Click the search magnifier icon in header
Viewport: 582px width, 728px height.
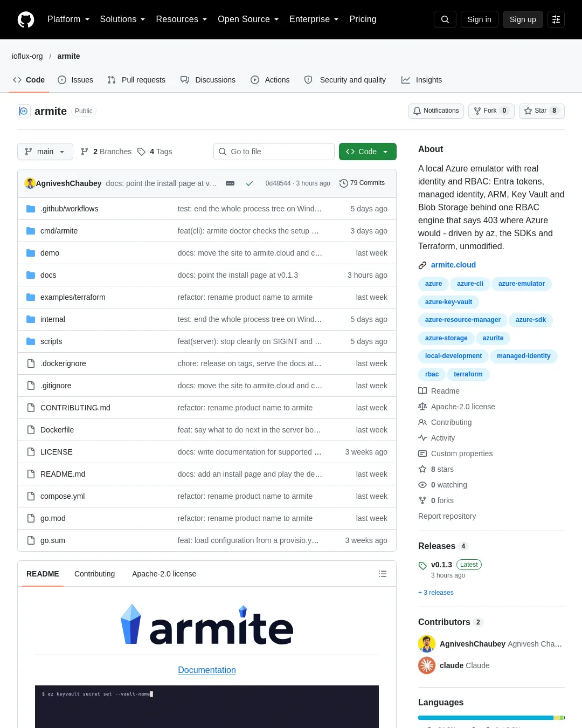click(445, 19)
